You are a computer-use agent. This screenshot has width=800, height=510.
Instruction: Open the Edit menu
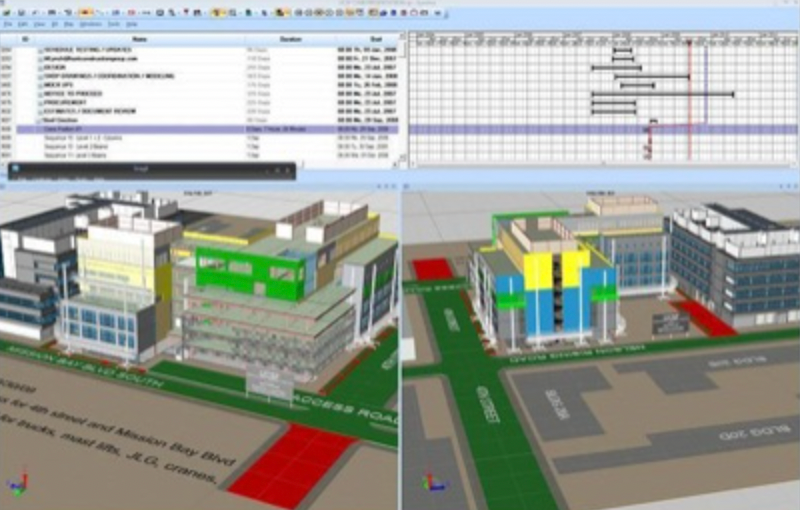tap(23, 24)
